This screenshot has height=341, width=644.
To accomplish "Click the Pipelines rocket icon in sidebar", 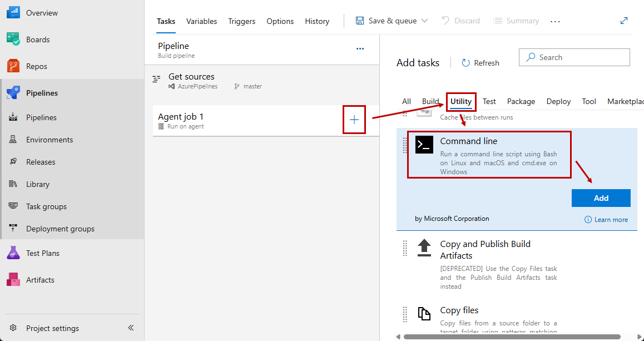I will 13,93.
